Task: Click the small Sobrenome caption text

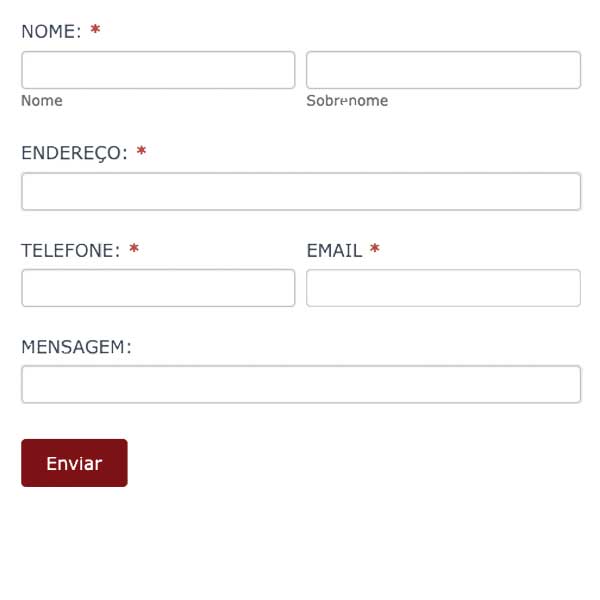Action: [x=347, y=101]
